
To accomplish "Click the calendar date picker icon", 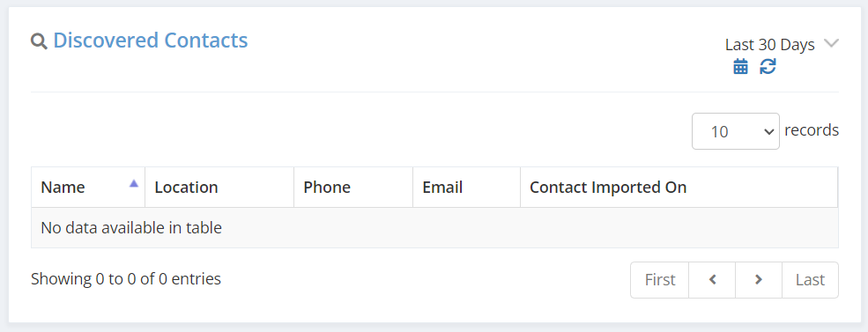I will [740, 66].
